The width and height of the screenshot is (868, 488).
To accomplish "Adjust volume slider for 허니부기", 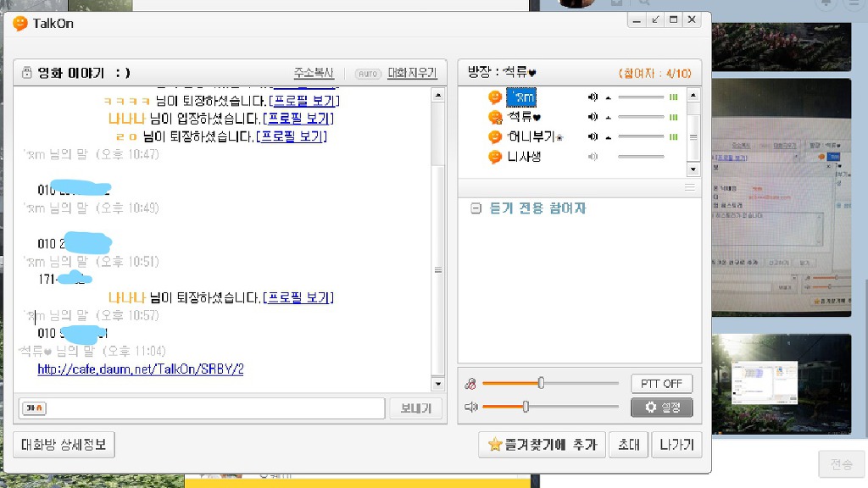I will click(x=641, y=136).
